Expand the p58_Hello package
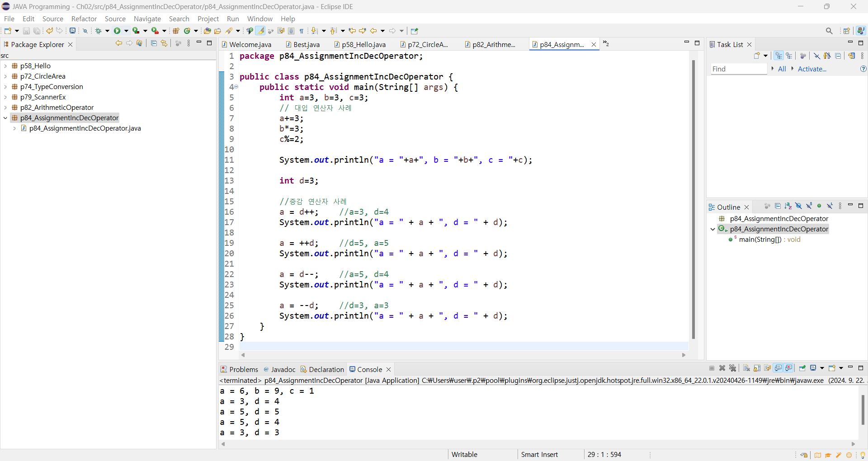This screenshot has height=461, width=868. point(5,66)
